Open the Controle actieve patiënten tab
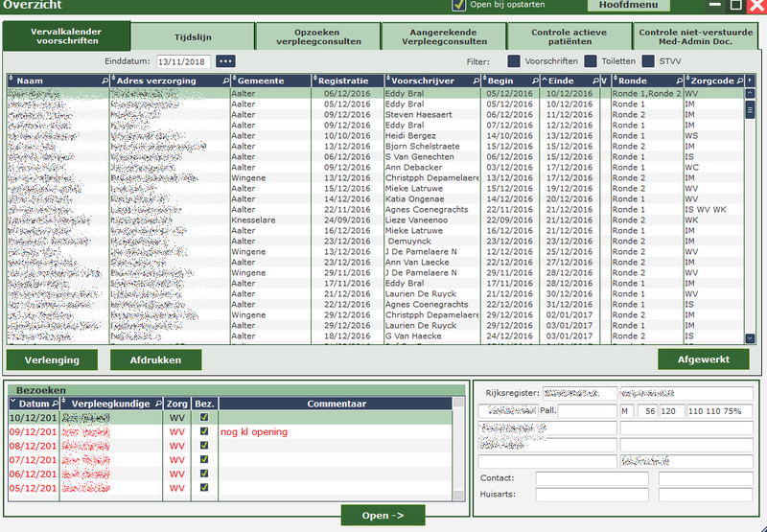The image size is (767, 532). click(569, 36)
